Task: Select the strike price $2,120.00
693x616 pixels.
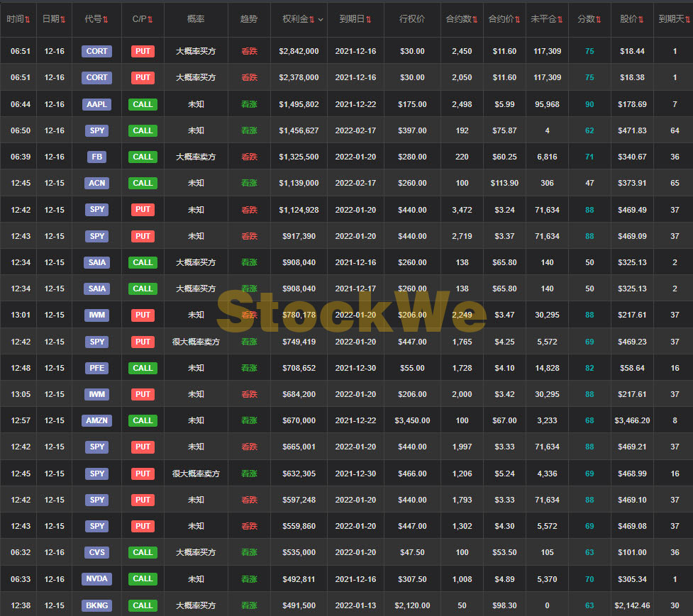Action: tap(412, 605)
